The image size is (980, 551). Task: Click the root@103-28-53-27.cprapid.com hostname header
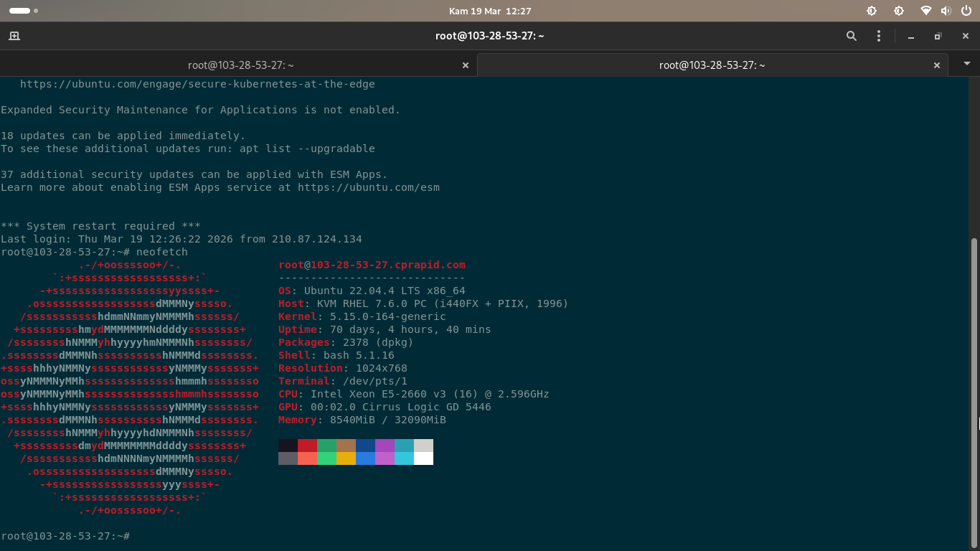372,265
